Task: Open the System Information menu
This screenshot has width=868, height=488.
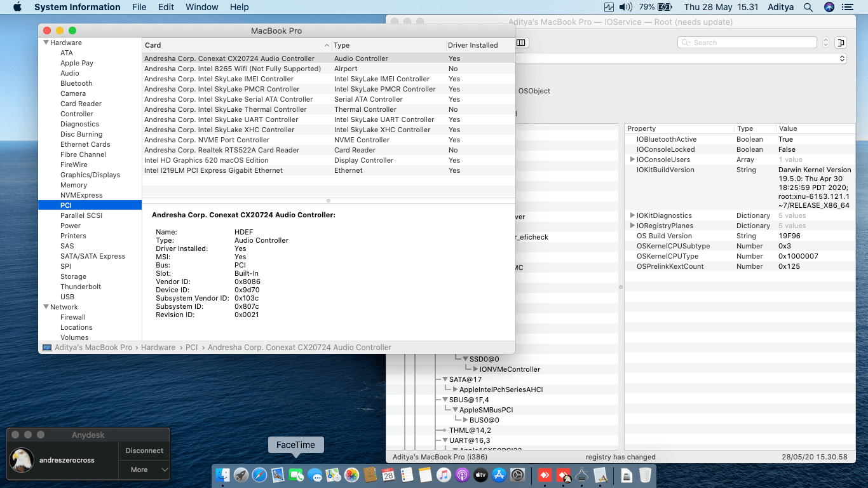Action: tap(77, 7)
